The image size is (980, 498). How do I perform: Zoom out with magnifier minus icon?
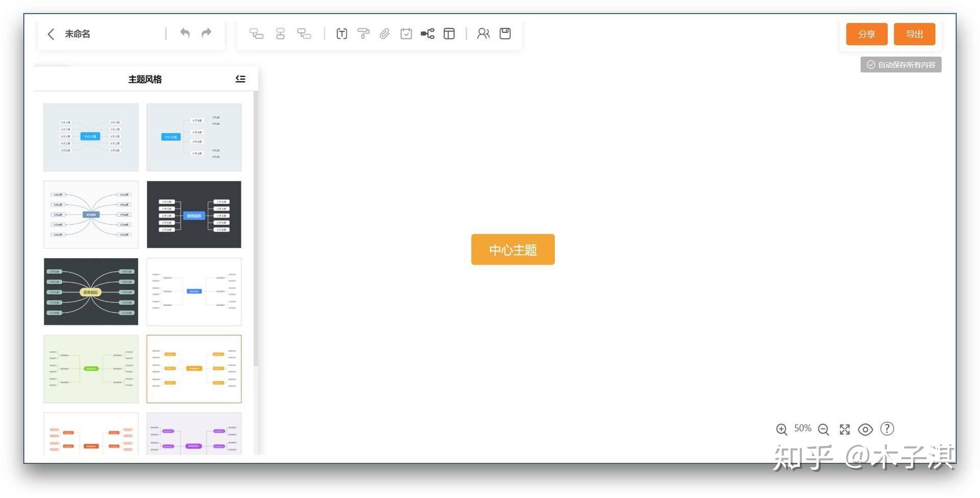pos(823,429)
